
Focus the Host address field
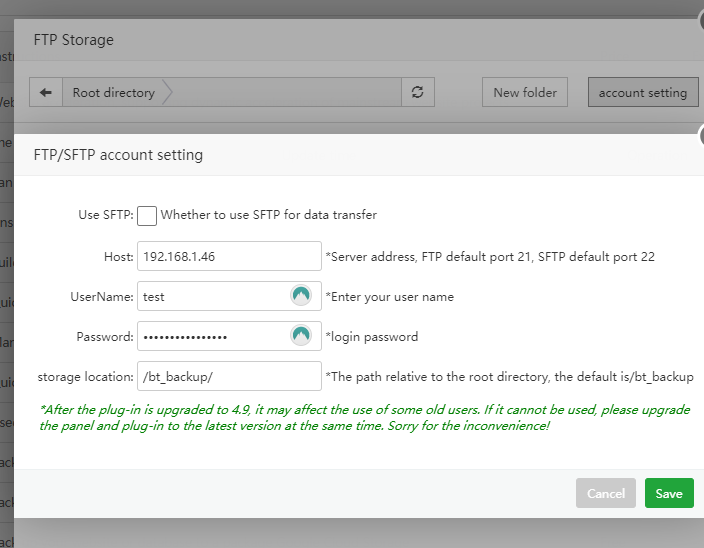click(228, 256)
